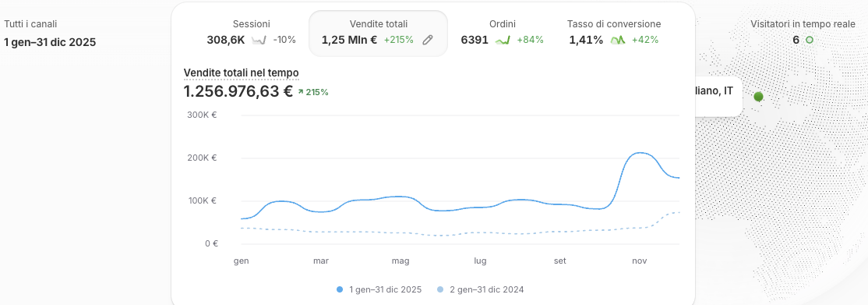
Task: Click the Ordini sparkline icon
Action: point(502,40)
